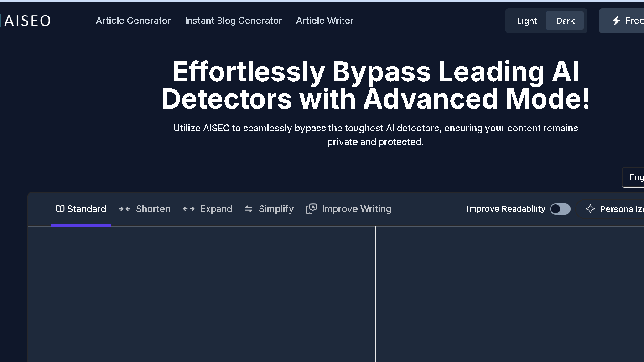Toggle the Improve Readability switch

[x=560, y=209]
